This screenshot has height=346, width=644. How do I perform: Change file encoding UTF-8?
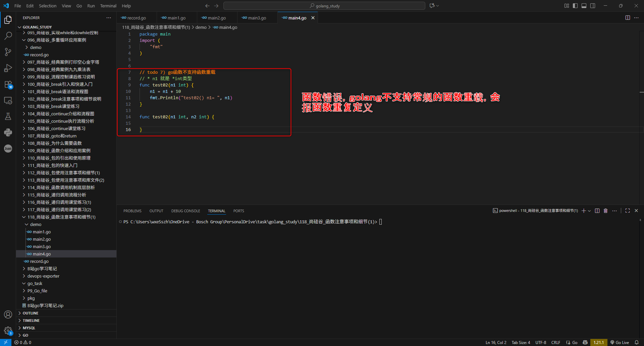[541, 342]
